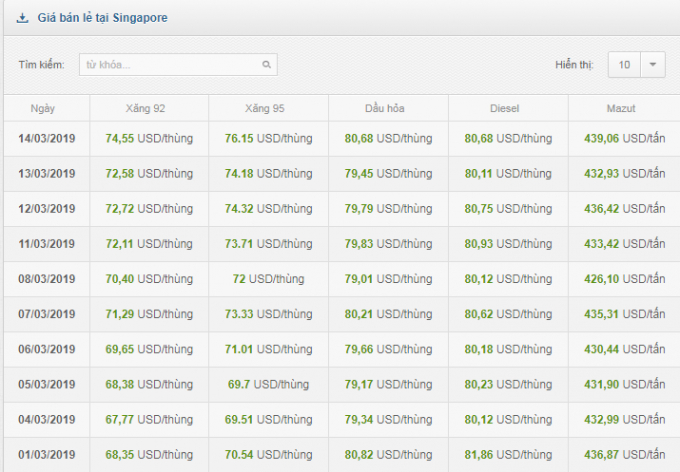This screenshot has height=472, width=680.
Task: Click the "Giá bán lẻ tại Singapore" heading
Action: pos(103,18)
